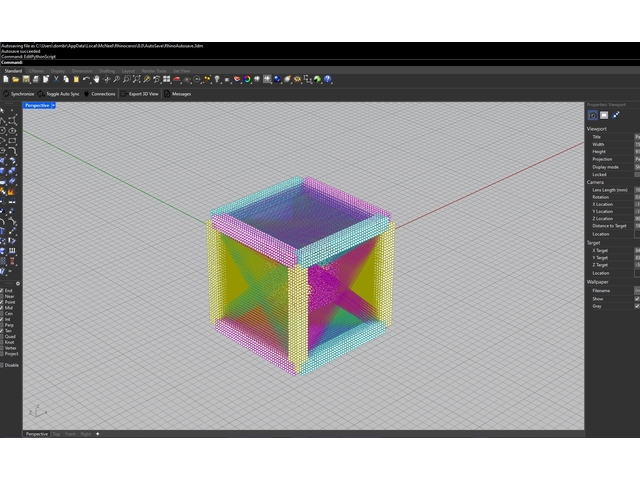The width and height of the screenshot is (640, 480).
Task: Open the camera view properties icon
Action: [593, 116]
